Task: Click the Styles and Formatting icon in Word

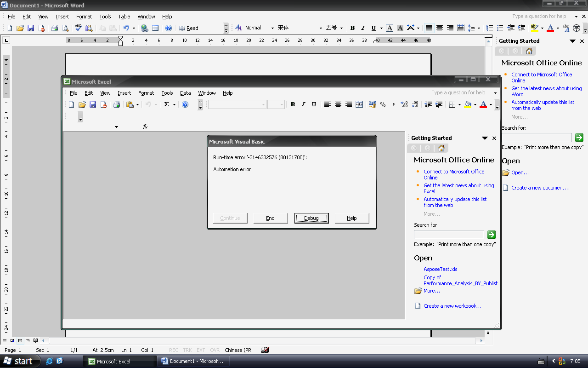Action: 238,28
